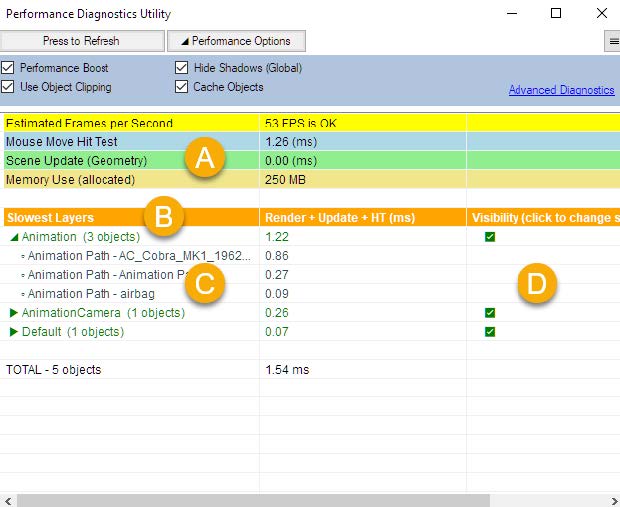Viewport: 620px width, 507px height.
Task: Collapse the Animation layer group
Action: (14, 237)
